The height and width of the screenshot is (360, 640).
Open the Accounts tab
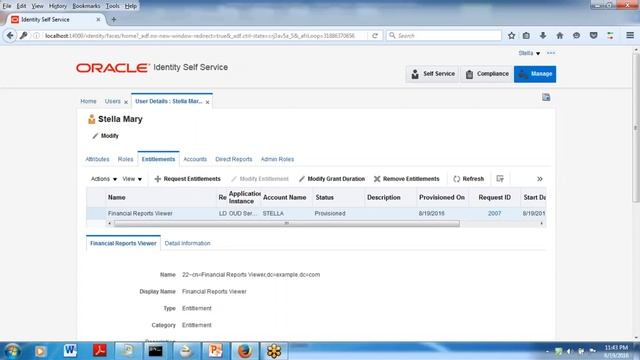195,159
